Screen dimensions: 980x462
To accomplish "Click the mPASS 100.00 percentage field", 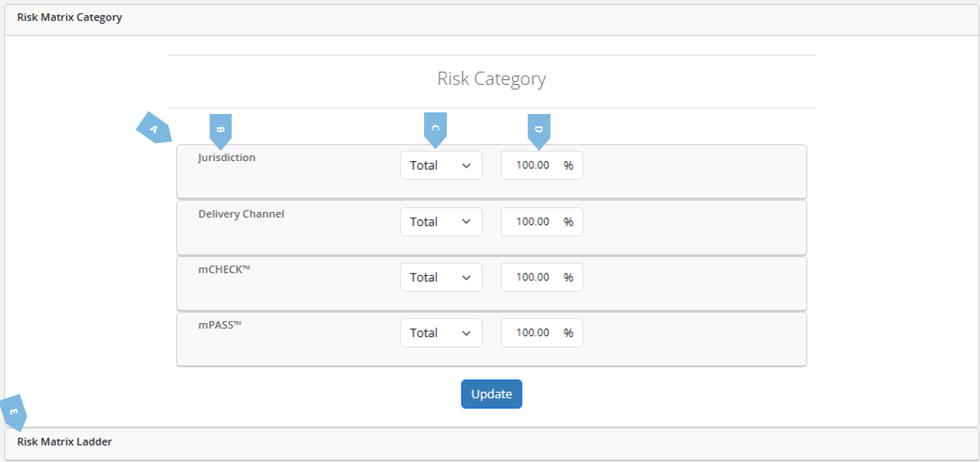I will [532, 333].
